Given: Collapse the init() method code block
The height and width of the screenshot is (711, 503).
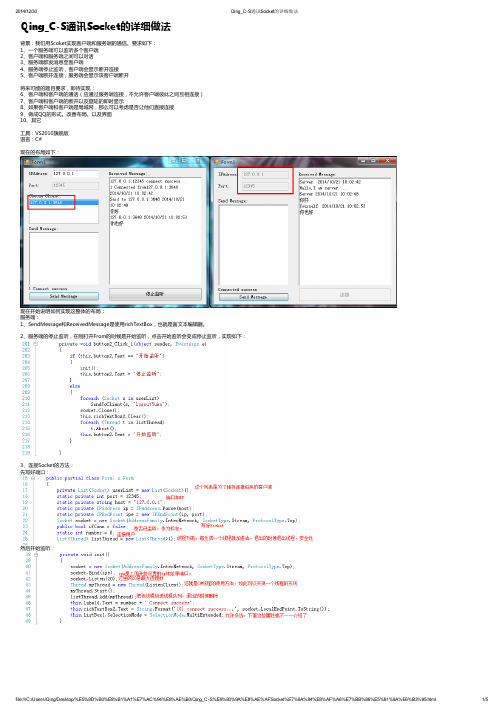Looking at the screenshot, I should (x=36, y=555).
